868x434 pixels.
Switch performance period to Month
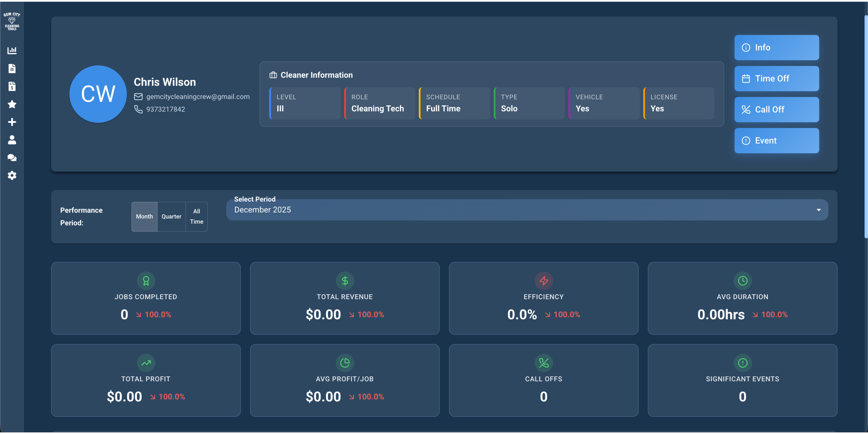[x=144, y=217]
